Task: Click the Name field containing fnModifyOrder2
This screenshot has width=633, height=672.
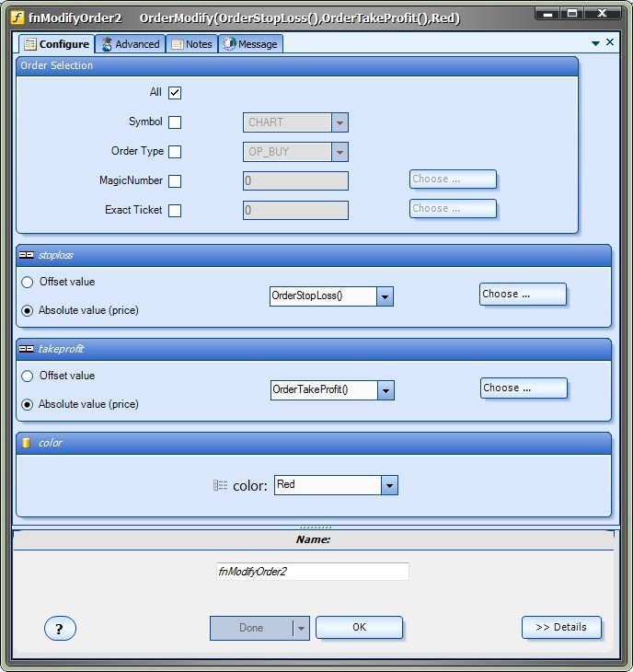Action: coord(312,572)
